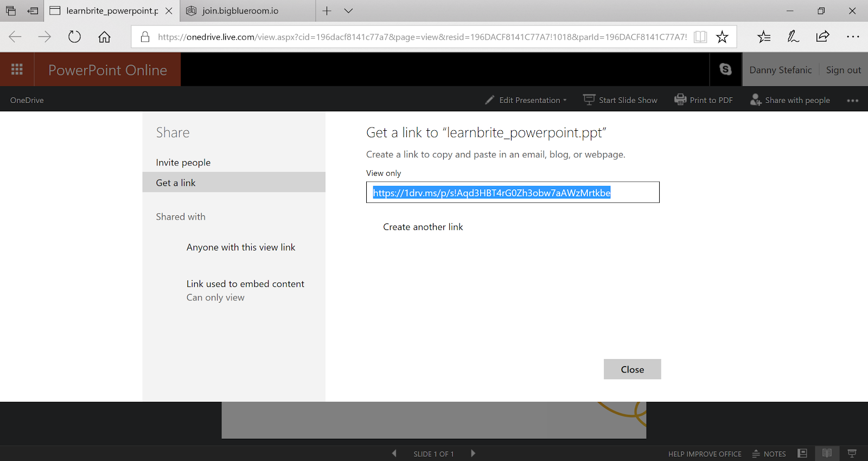
Task: Go to browser home page
Action: pos(104,37)
